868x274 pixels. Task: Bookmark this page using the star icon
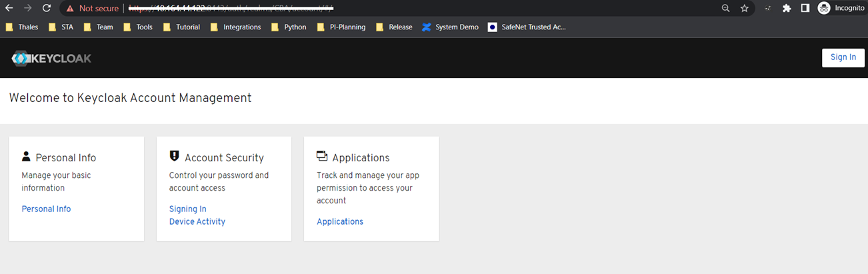pyautogui.click(x=745, y=9)
